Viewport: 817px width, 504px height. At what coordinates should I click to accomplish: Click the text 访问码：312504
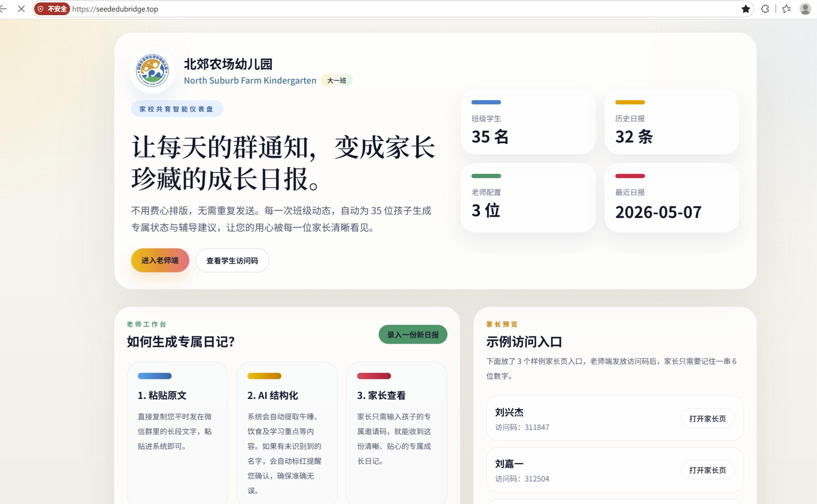point(522,479)
